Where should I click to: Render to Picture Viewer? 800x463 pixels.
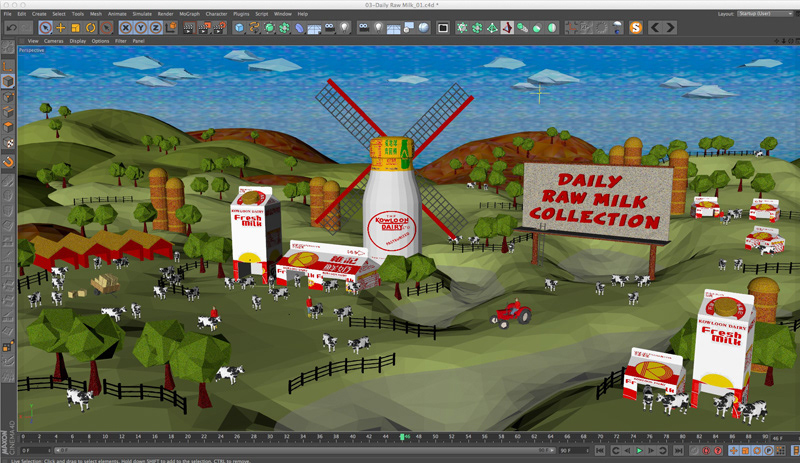coord(204,28)
